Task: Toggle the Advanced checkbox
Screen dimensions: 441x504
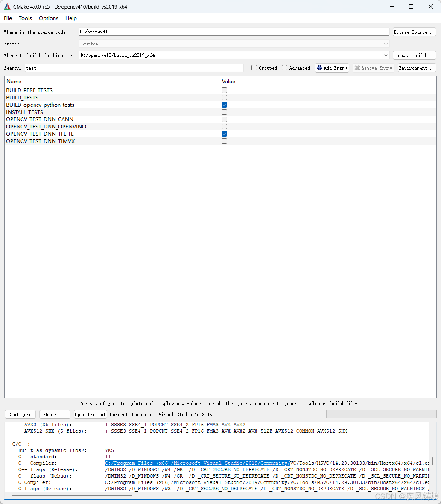Action: [x=284, y=68]
